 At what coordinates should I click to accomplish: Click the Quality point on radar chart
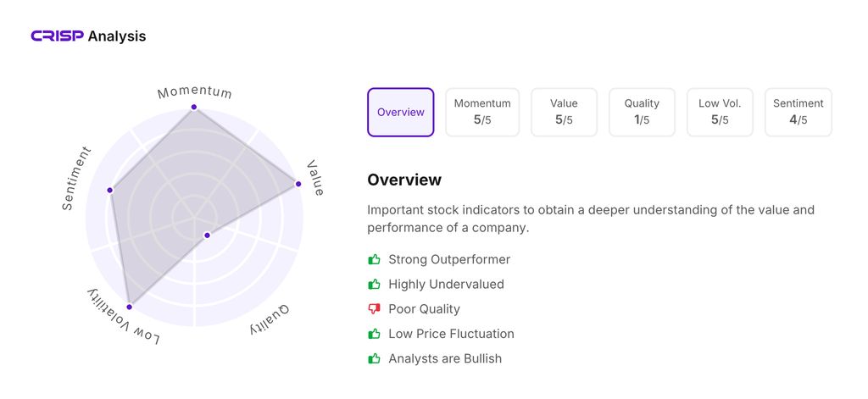pyautogui.click(x=207, y=236)
